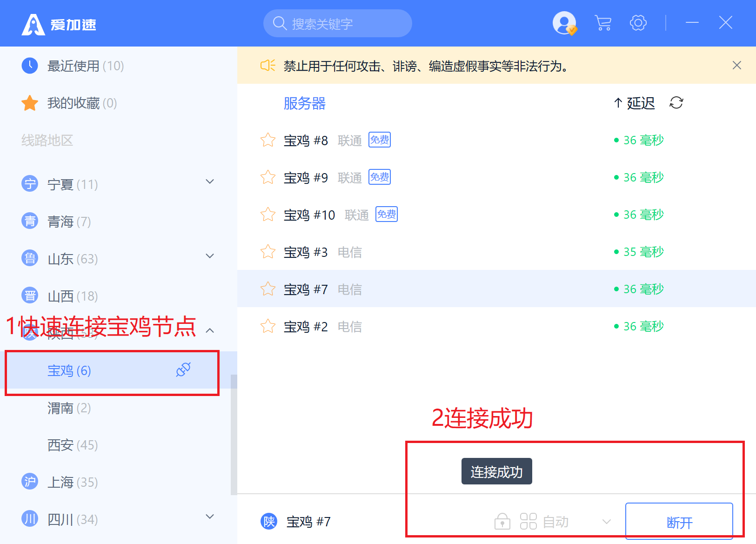This screenshot has height=544, width=756.
Task: Select server 宝鸡 #8 联通
Action: (x=496, y=140)
